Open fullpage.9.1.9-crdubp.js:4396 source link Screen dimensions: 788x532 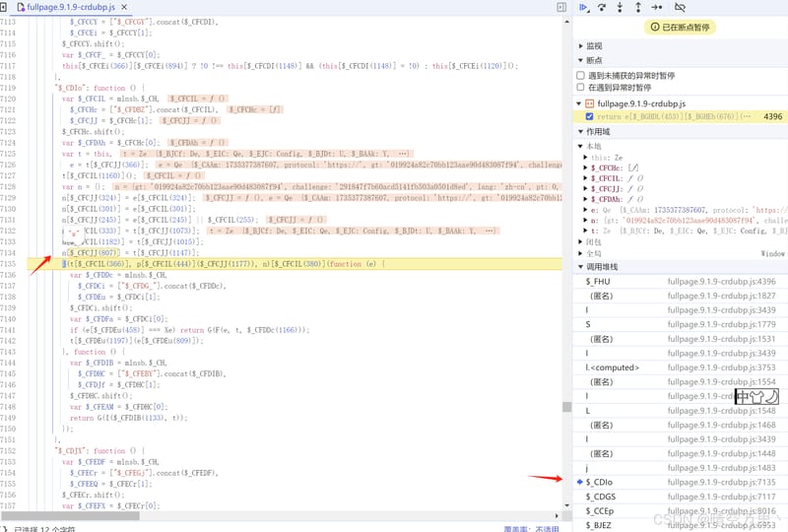click(x=721, y=282)
